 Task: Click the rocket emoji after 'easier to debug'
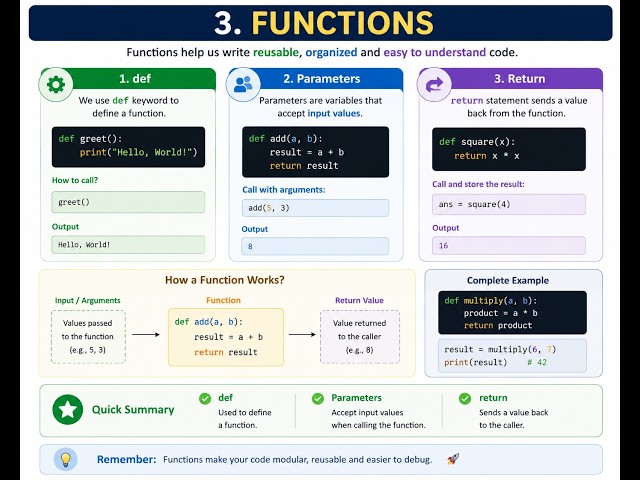(453, 459)
